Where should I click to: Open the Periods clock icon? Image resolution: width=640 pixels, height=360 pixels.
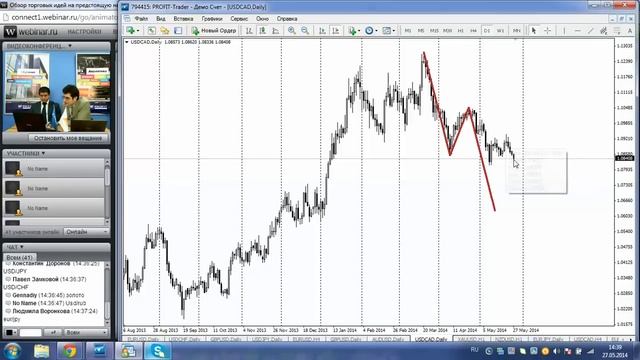(x=369, y=31)
